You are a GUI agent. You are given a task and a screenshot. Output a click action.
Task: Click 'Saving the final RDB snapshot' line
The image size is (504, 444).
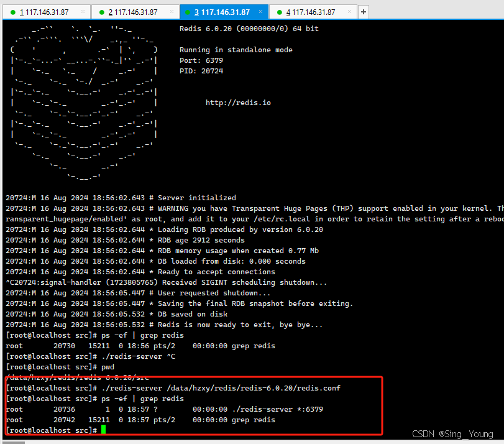tap(180, 303)
